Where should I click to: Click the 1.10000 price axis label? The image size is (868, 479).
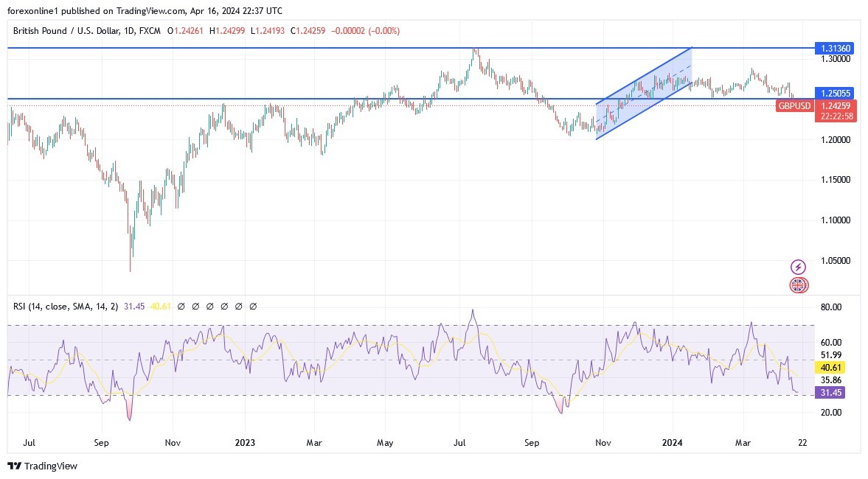pyautogui.click(x=836, y=220)
